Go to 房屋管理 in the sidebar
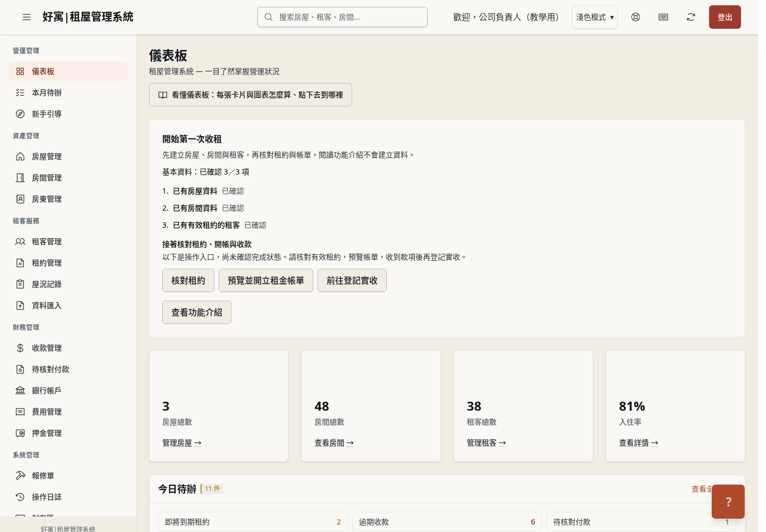The height and width of the screenshot is (532, 766). (68, 156)
